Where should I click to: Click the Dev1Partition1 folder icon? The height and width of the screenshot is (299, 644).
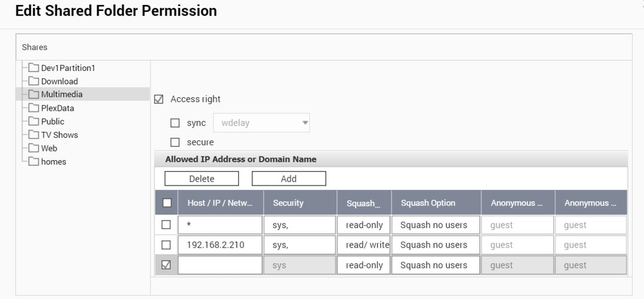[34, 68]
